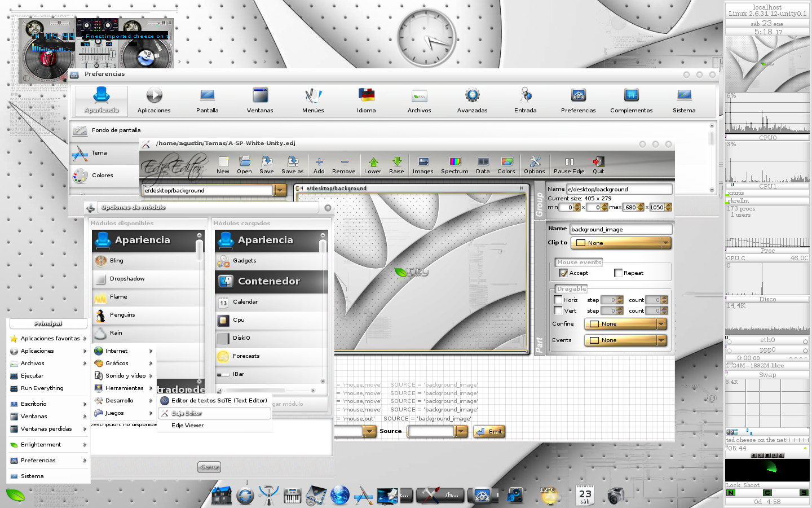Click the Spectrum icon in Edje Editor toolbar
This screenshot has width=812, height=508.
pyautogui.click(x=454, y=165)
